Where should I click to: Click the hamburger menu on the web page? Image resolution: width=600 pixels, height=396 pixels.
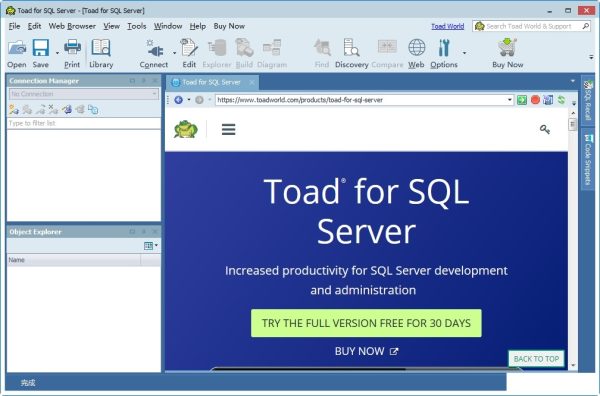[x=228, y=129]
